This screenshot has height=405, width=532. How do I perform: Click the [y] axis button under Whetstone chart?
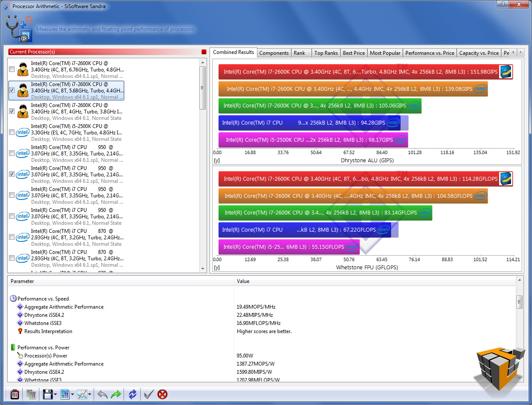point(216,268)
